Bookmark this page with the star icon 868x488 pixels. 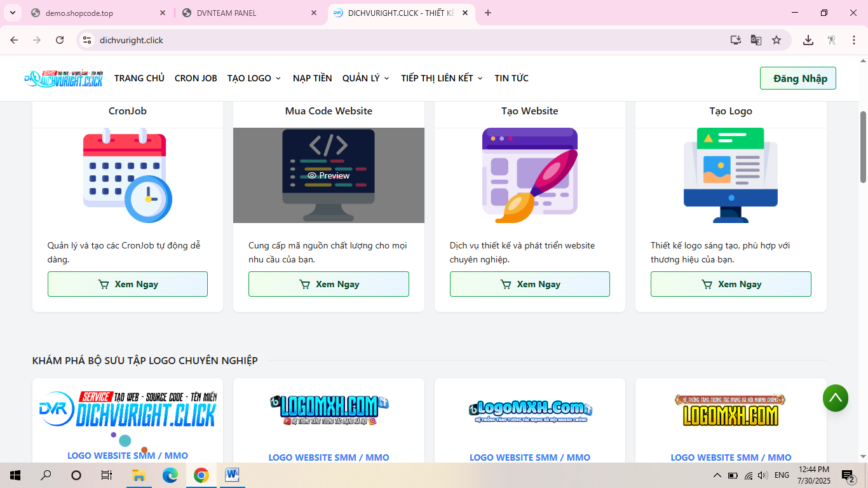pos(776,40)
